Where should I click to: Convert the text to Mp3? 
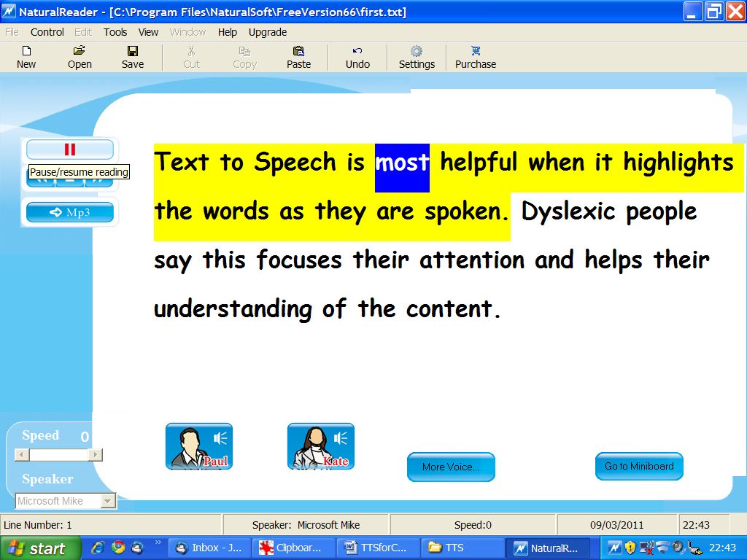tap(70, 212)
